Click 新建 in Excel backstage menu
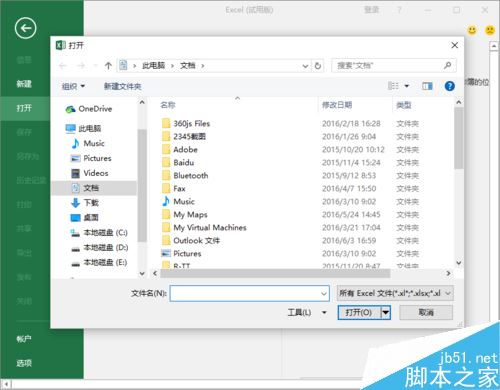 click(x=24, y=84)
